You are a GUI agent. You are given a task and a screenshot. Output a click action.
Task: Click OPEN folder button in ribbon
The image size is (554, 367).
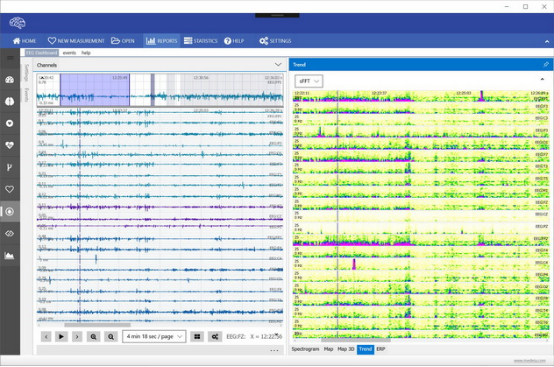[x=123, y=41]
